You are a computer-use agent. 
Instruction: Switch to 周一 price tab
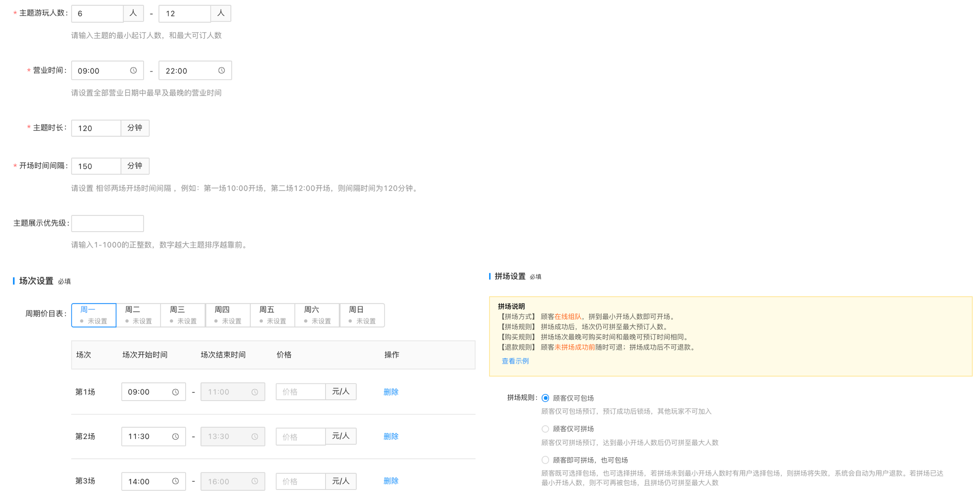point(94,315)
